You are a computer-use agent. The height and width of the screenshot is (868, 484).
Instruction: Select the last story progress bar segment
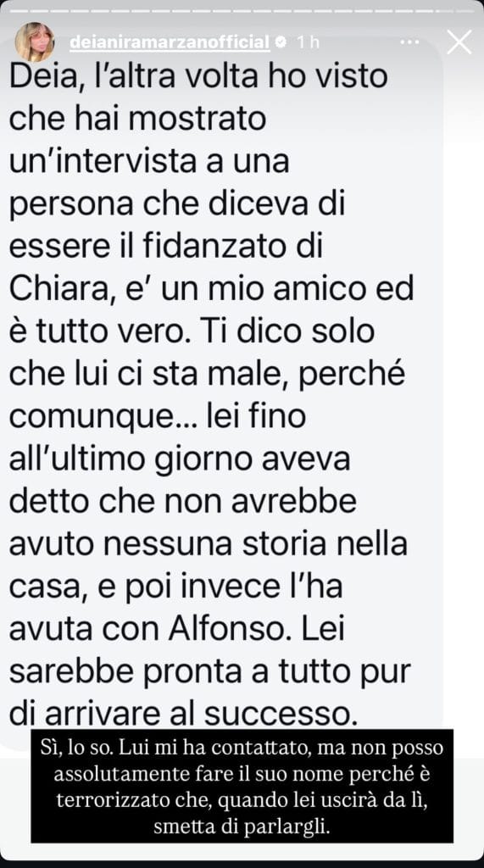pyautogui.click(x=463, y=10)
